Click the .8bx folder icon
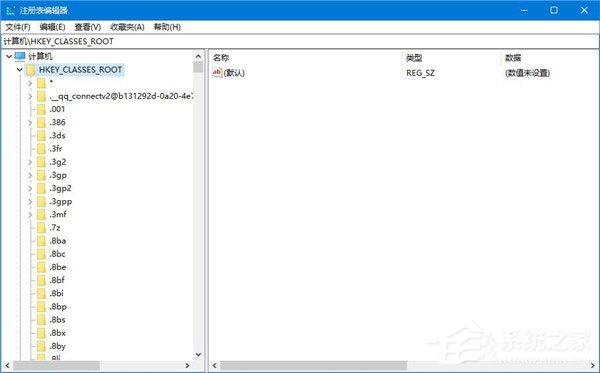Viewport: 600px width, 373px height. point(41,333)
